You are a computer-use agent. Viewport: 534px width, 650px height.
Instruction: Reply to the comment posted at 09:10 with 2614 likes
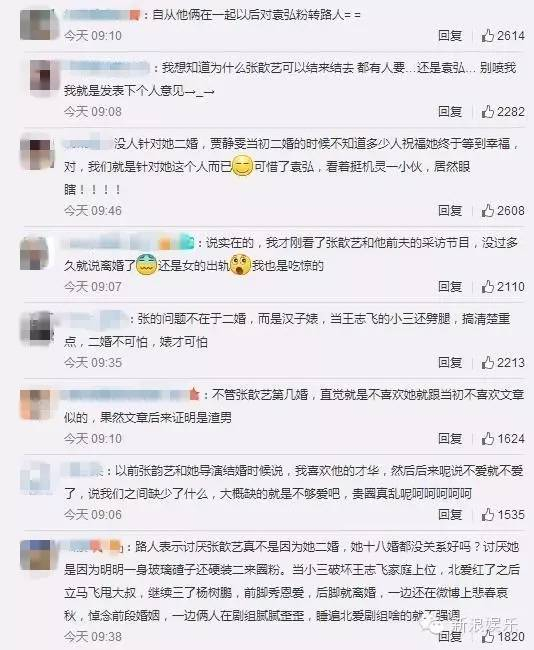[450, 36]
